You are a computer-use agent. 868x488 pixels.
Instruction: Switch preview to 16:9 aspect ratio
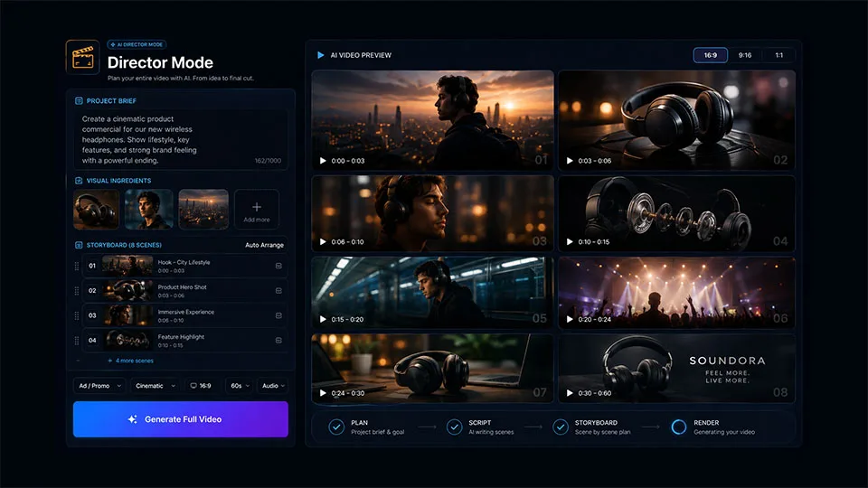click(x=711, y=55)
